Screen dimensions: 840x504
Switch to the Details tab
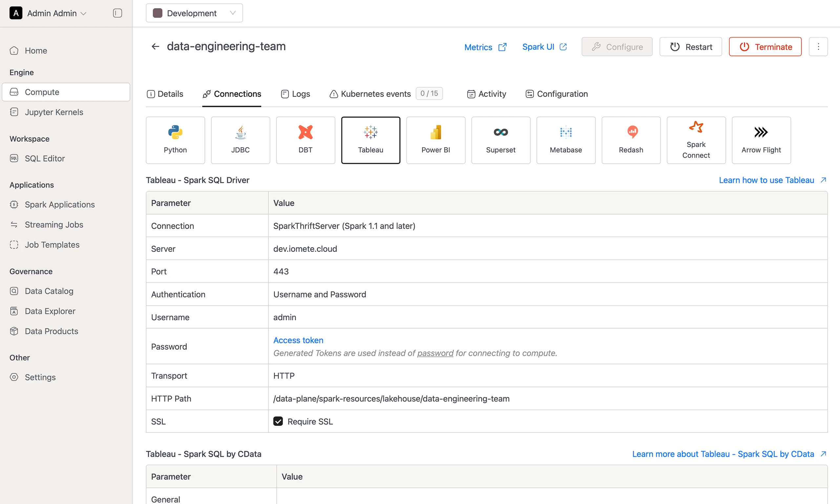[165, 94]
